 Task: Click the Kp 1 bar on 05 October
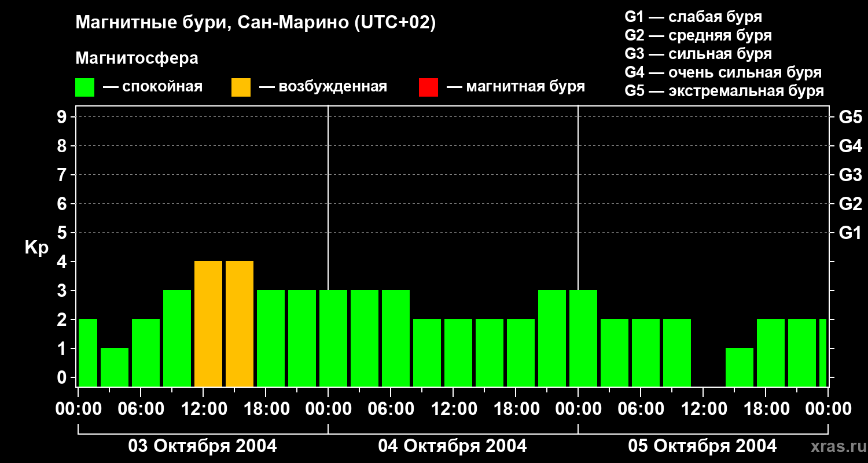click(740, 367)
